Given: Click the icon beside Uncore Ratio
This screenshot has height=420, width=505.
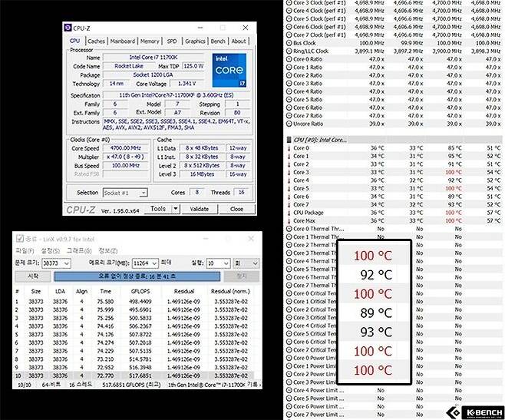Looking at the screenshot, I should [x=289, y=124].
